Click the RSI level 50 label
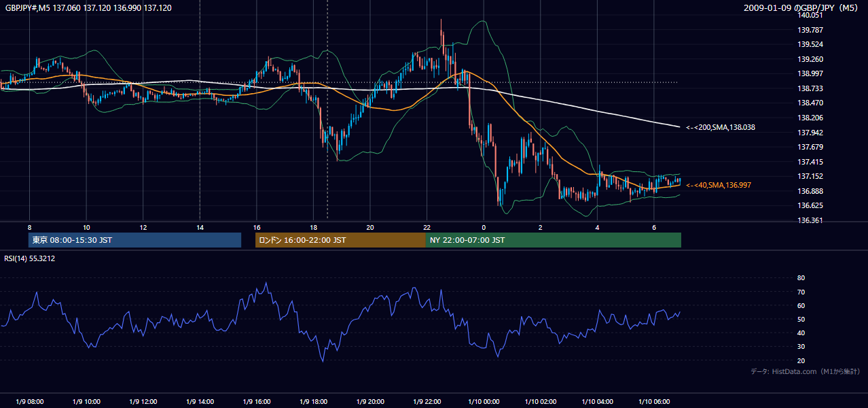Viewport: 868px width, 408px height. (801, 319)
